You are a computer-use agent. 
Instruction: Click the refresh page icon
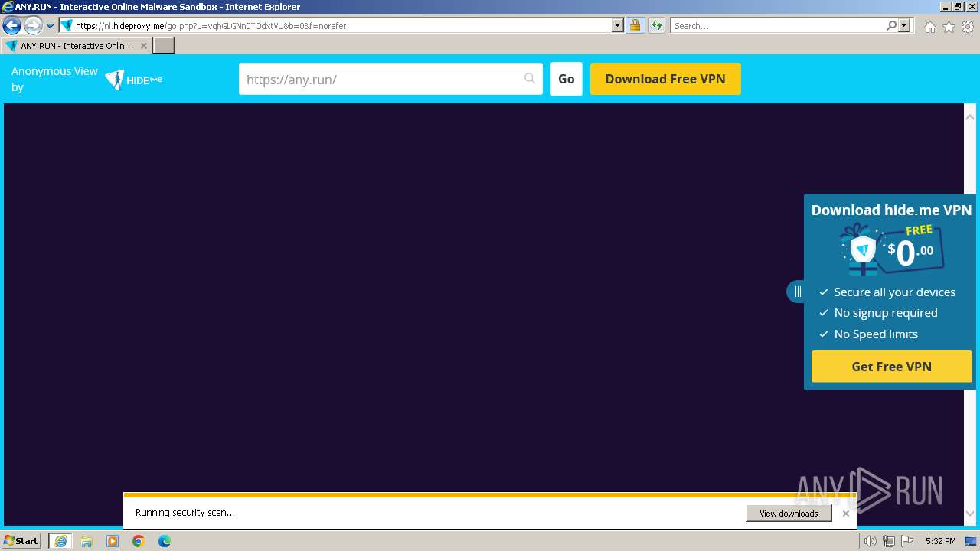[x=657, y=26]
